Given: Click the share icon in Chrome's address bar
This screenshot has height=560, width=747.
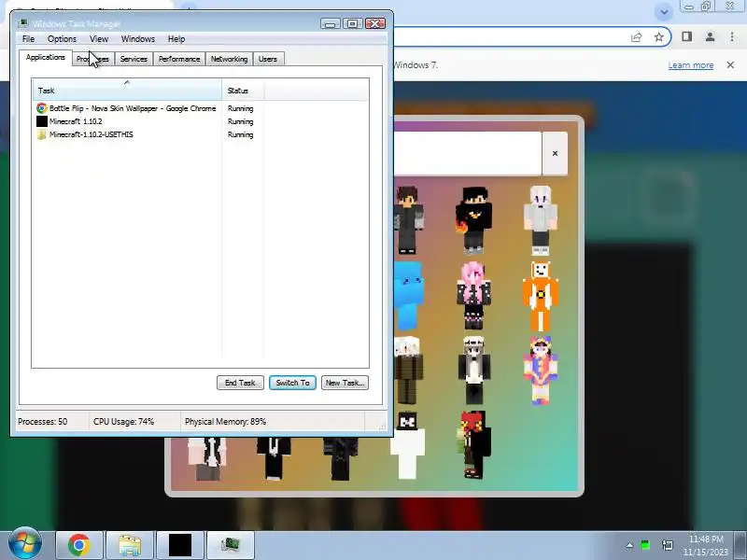Looking at the screenshot, I should point(637,37).
